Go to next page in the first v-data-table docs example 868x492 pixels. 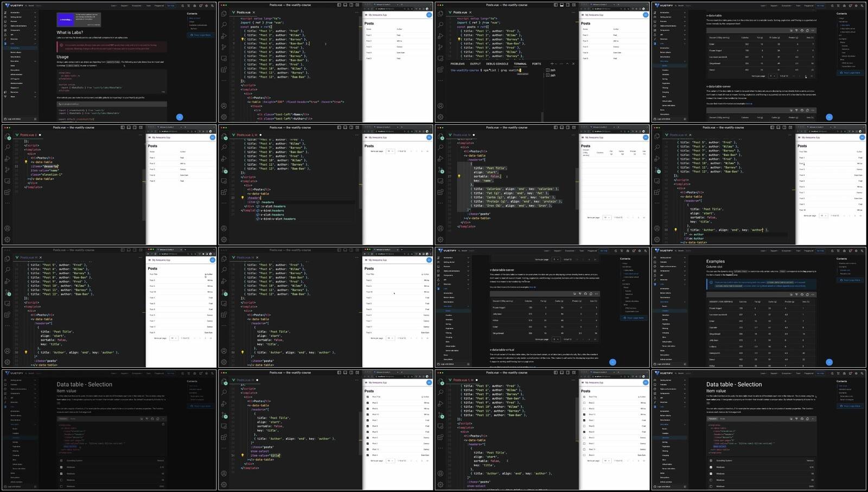[x=806, y=76]
